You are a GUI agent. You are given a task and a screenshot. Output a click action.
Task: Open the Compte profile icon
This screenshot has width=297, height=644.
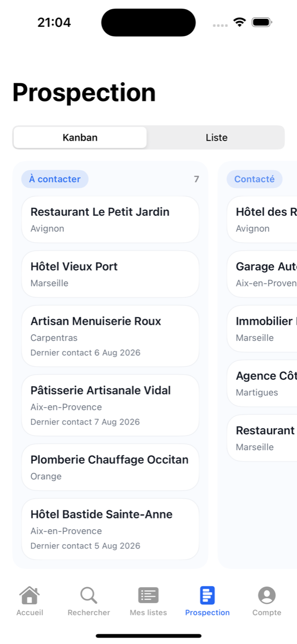(x=267, y=595)
